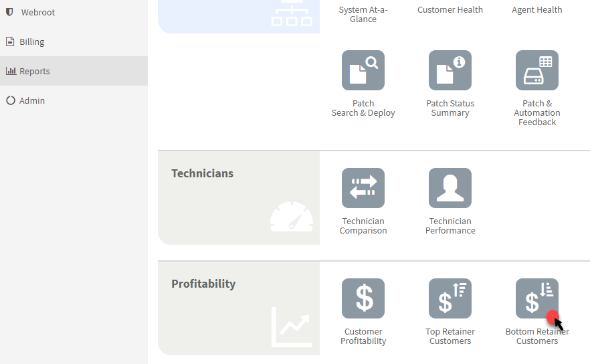Open the Agent Health report link
Image resolution: width=590 pixels, height=364 pixels.
(537, 10)
